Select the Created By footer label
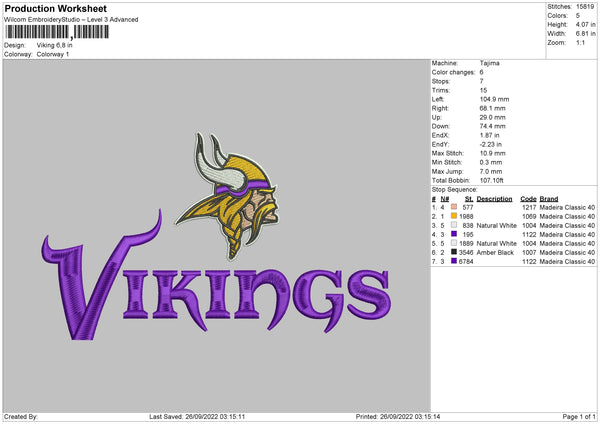Viewport: 600px width, 424px height. click(21, 417)
